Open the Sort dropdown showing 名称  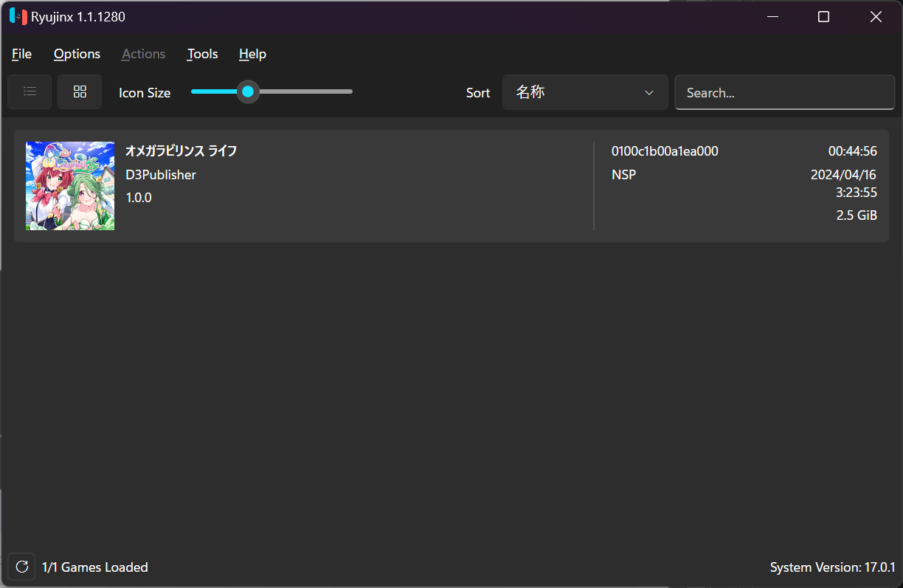pos(584,92)
